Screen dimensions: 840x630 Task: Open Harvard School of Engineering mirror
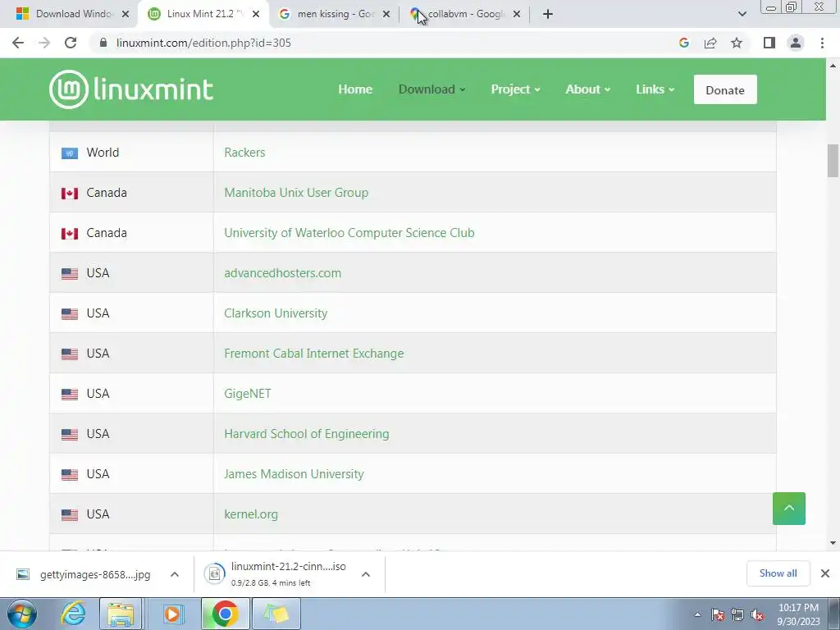coord(307,433)
